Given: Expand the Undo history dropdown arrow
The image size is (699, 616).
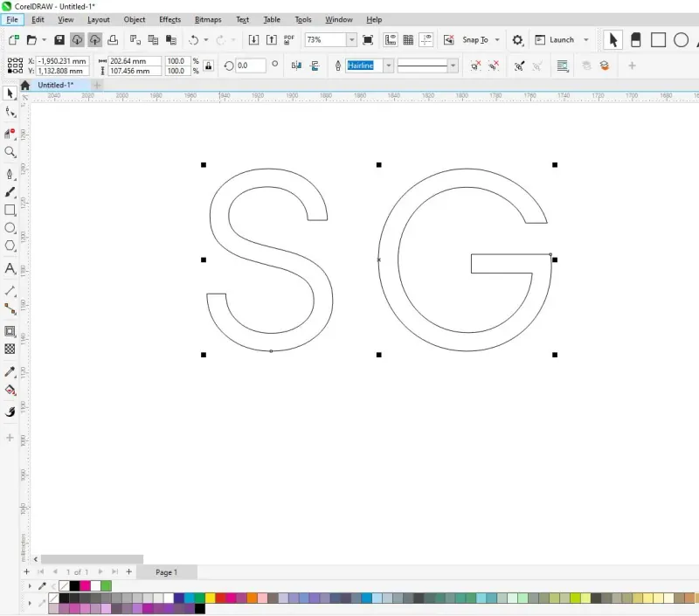Looking at the screenshot, I should pos(206,39).
